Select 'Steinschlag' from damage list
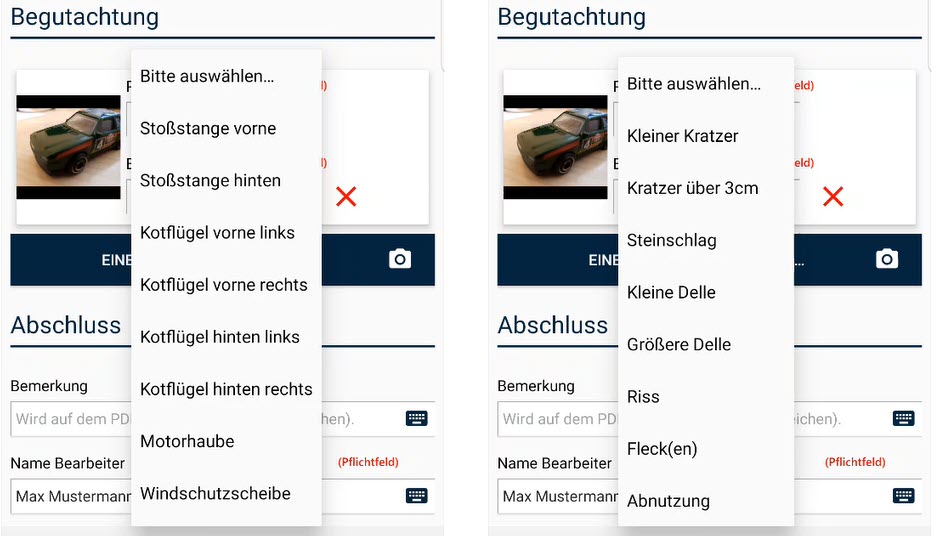This screenshot has width=932, height=536. (x=671, y=240)
